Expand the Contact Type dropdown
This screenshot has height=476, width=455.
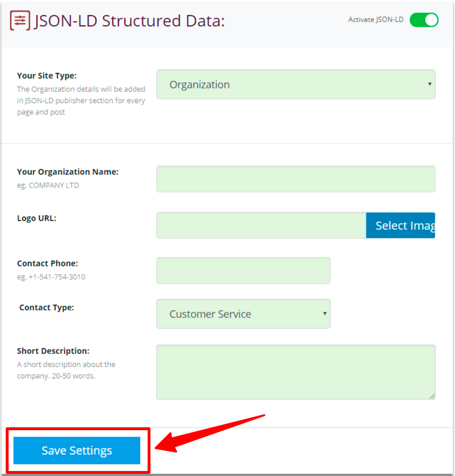coord(243,314)
